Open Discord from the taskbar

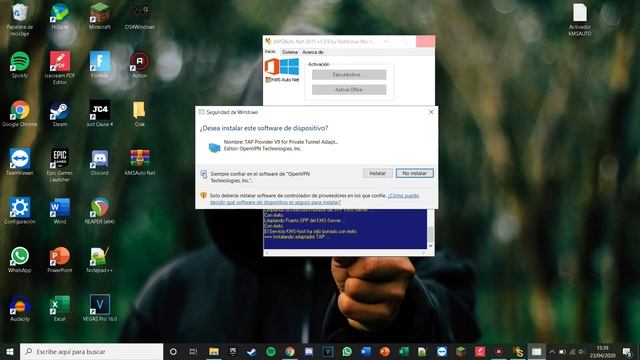click(x=309, y=351)
